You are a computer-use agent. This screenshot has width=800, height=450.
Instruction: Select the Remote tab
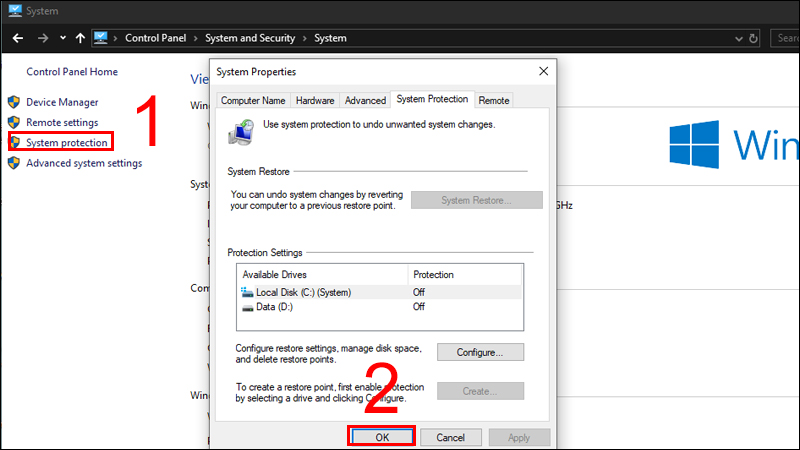(494, 100)
